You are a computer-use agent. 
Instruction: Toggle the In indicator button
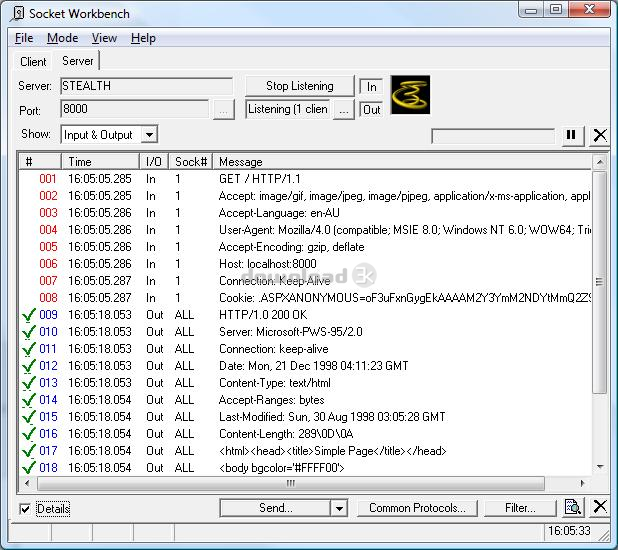click(371, 87)
